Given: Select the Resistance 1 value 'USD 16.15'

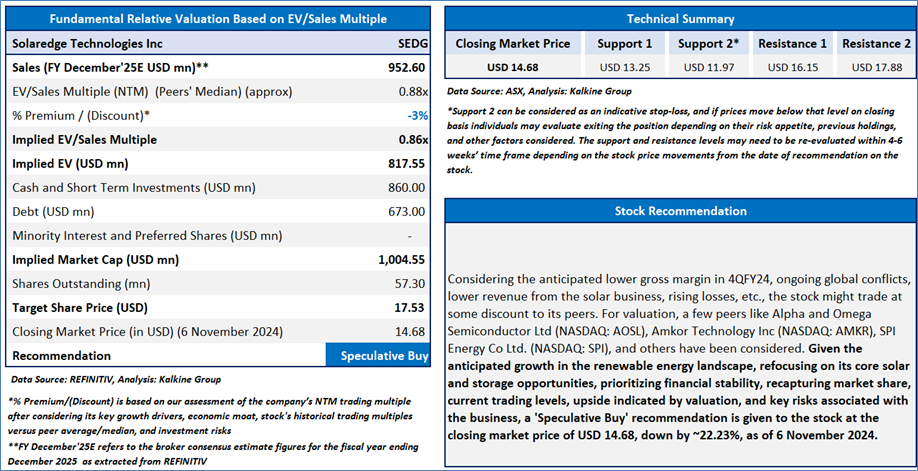Looking at the screenshot, I should tap(793, 67).
